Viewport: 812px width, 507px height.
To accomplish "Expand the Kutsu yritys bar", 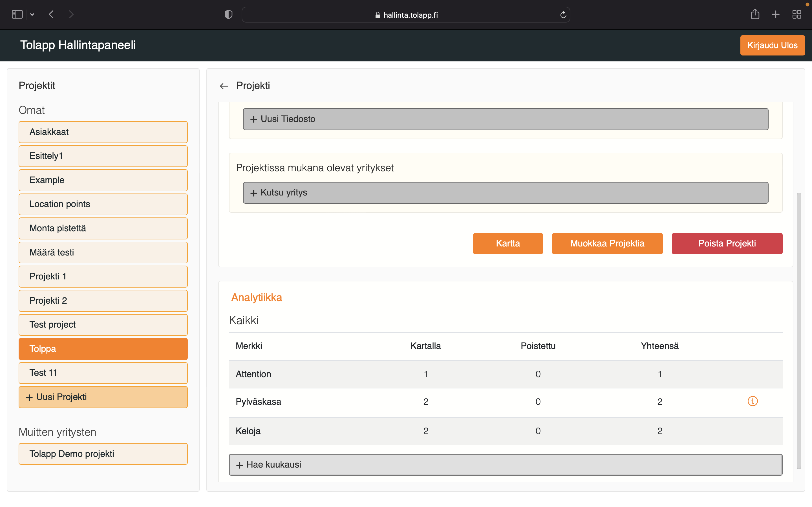I will click(505, 193).
